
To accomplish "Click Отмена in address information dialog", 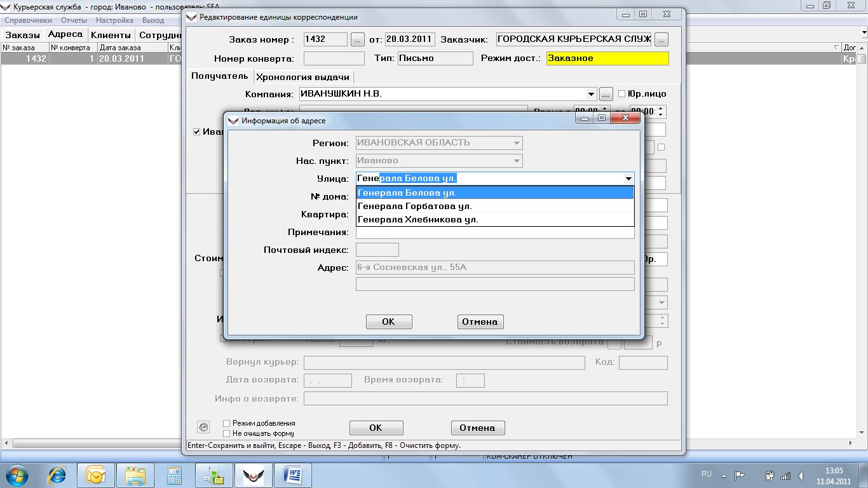I will 480,322.
